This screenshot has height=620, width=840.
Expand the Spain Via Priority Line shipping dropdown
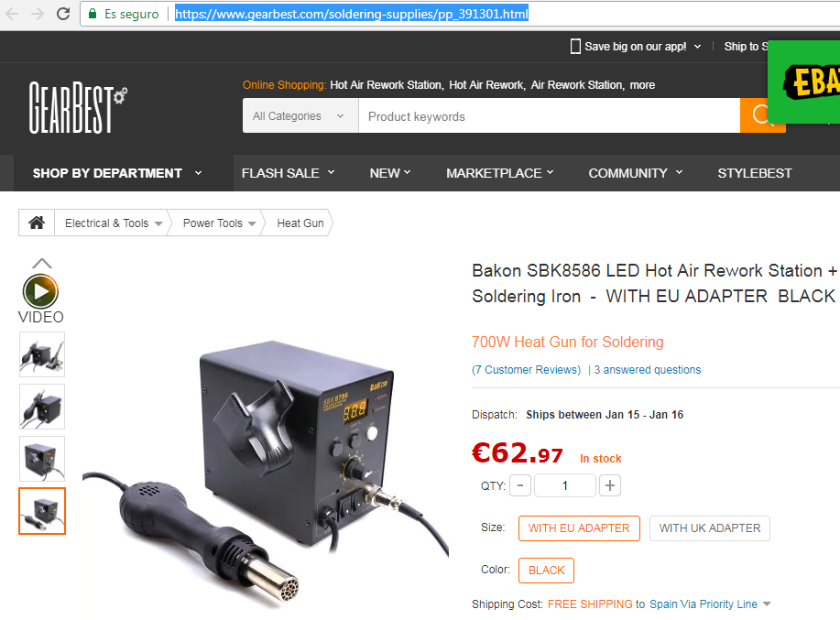(767, 604)
